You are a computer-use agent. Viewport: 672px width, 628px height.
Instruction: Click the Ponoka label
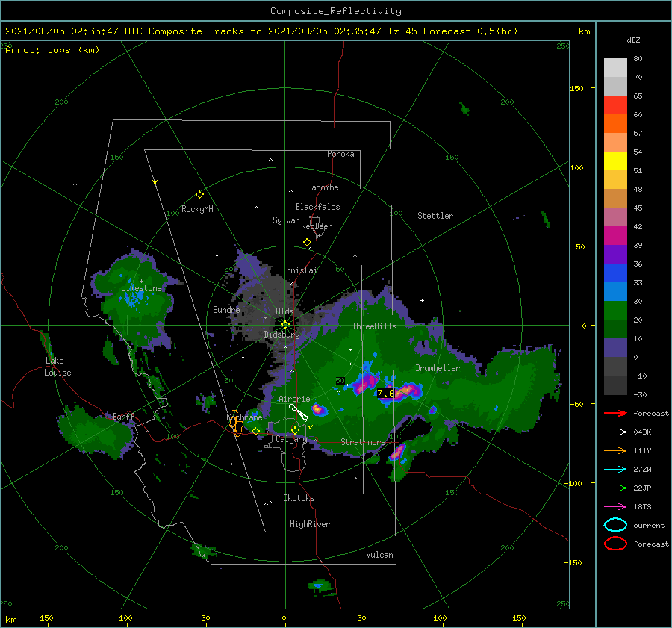coord(340,154)
